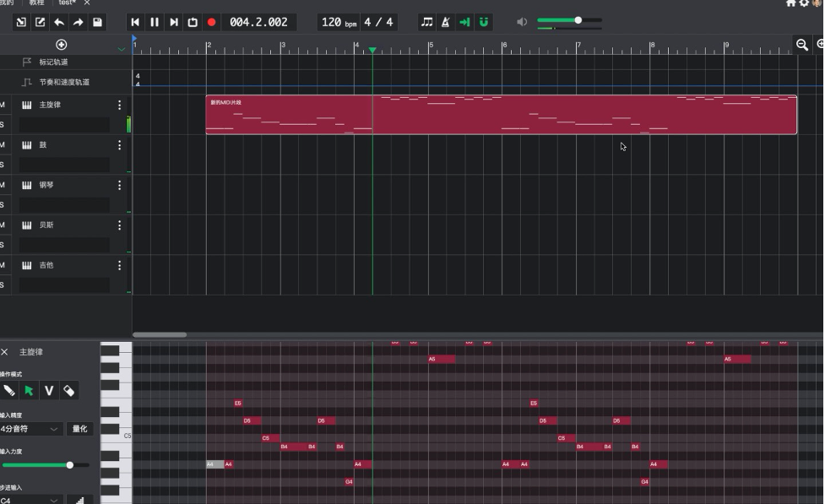Image resolution: width=825 pixels, height=504 pixels.
Task: Toggle the metronome
Action: tap(446, 22)
